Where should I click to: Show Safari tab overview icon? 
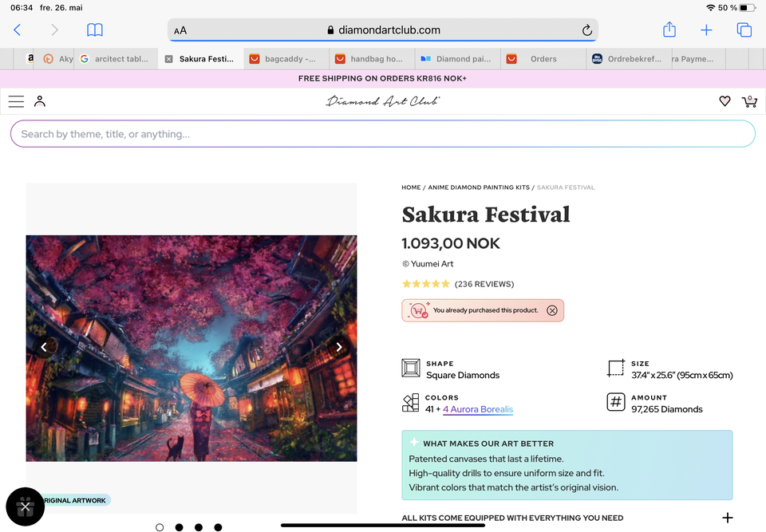click(744, 30)
